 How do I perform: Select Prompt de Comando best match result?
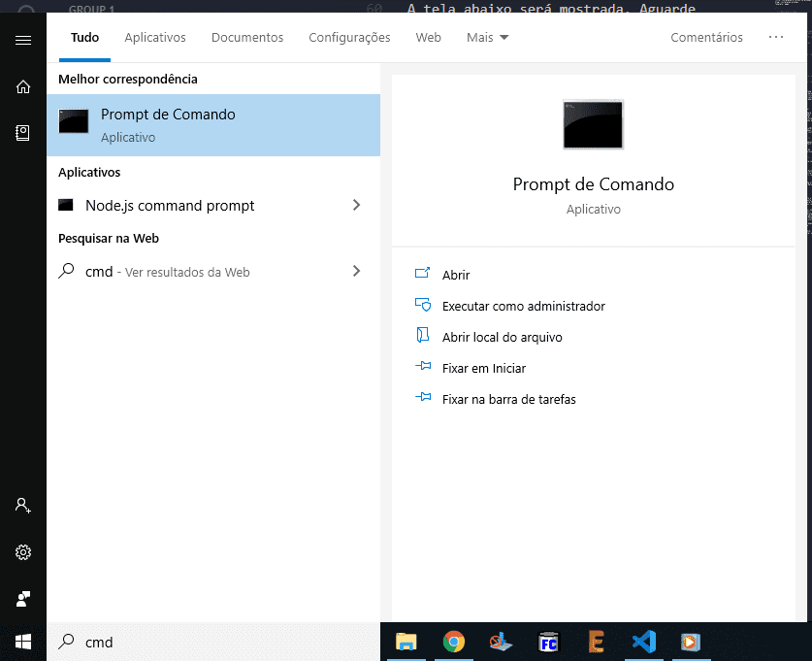[x=213, y=125]
